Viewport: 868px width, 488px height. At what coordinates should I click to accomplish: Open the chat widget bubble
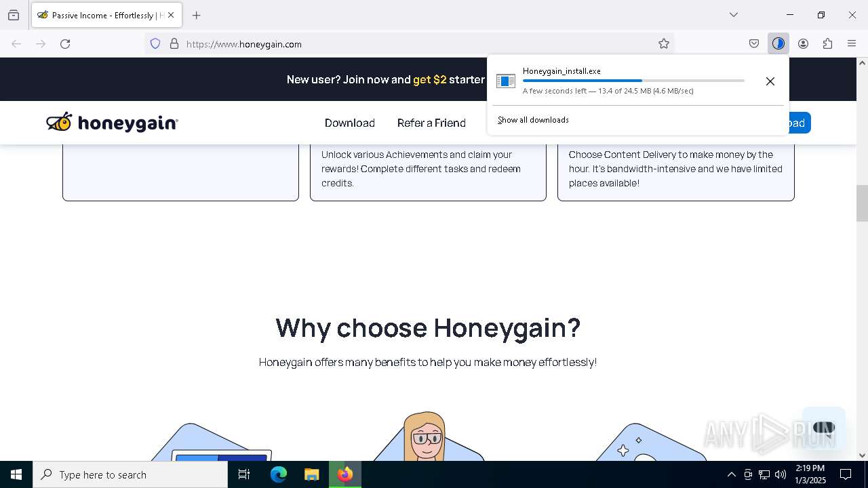(823, 428)
